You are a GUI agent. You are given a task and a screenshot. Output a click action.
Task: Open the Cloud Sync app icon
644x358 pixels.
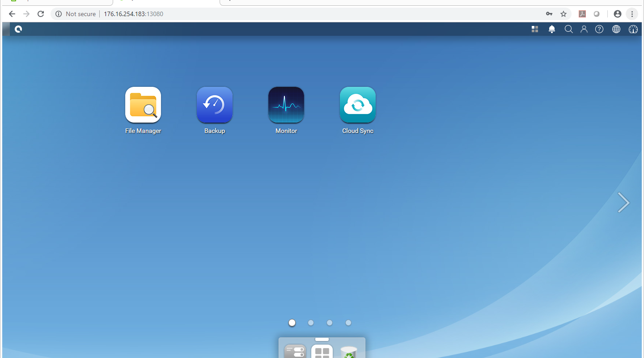[358, 105]
